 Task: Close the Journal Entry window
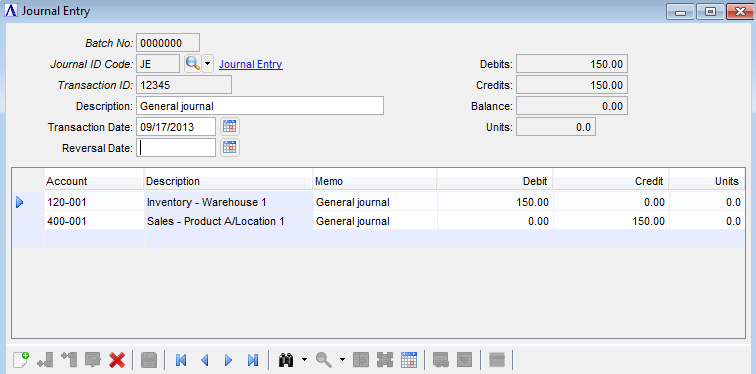pos(740,12)
